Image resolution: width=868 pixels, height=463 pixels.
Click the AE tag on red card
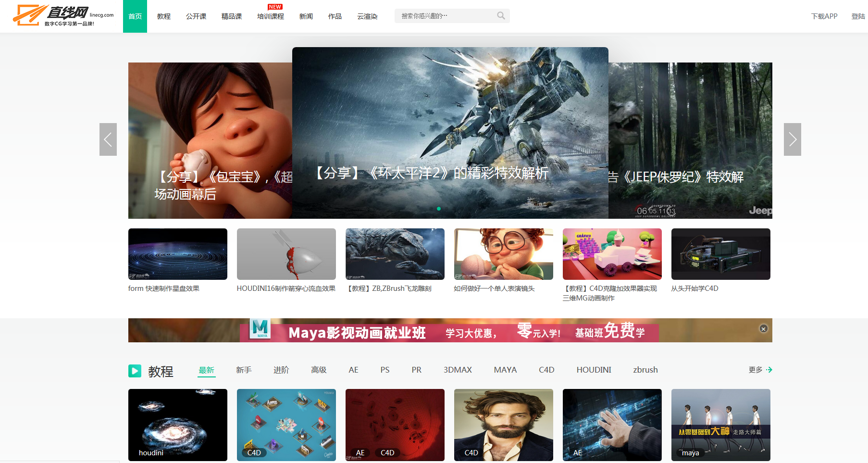360,453
